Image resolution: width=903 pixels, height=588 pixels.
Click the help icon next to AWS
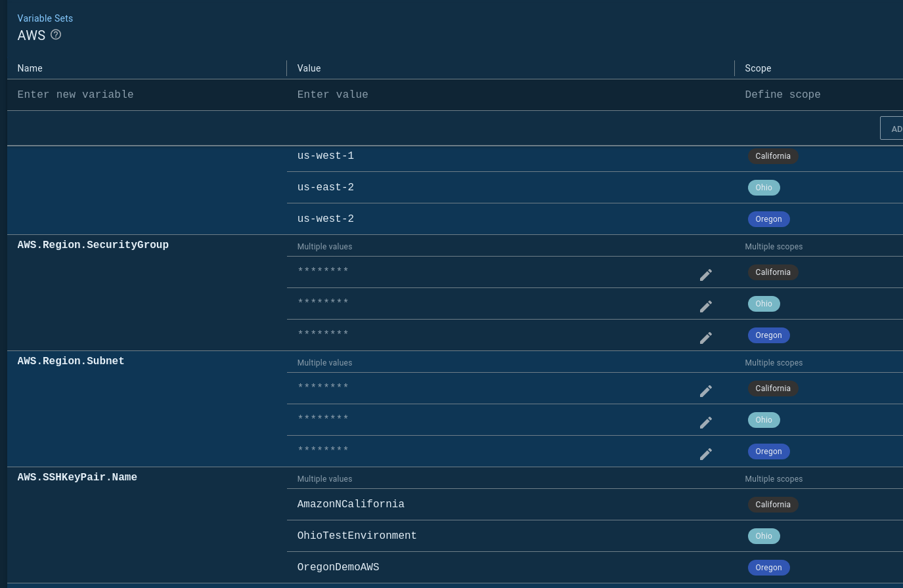[56, 35]
